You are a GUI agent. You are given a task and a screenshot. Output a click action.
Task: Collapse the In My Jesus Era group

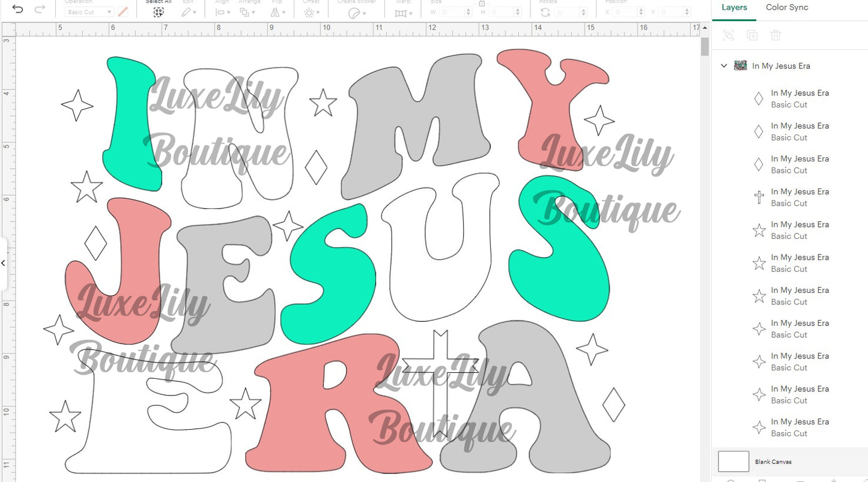pos(724,66)
